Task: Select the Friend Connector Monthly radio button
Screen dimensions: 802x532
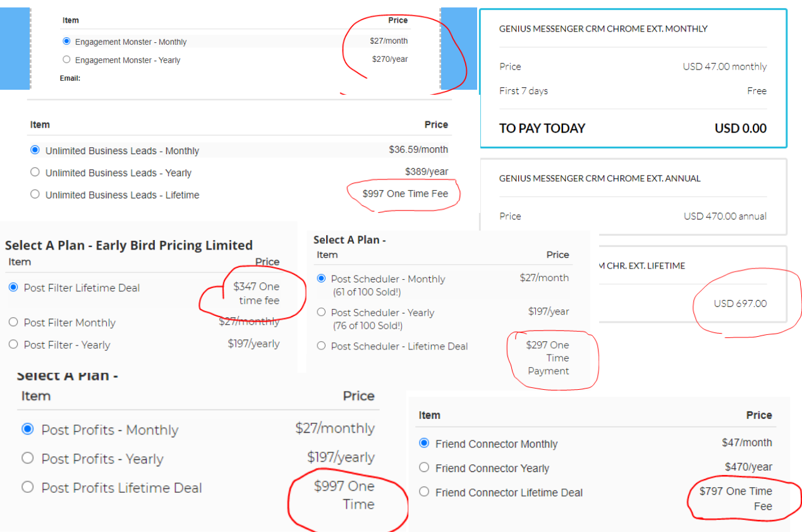Action: click(424, 443)
